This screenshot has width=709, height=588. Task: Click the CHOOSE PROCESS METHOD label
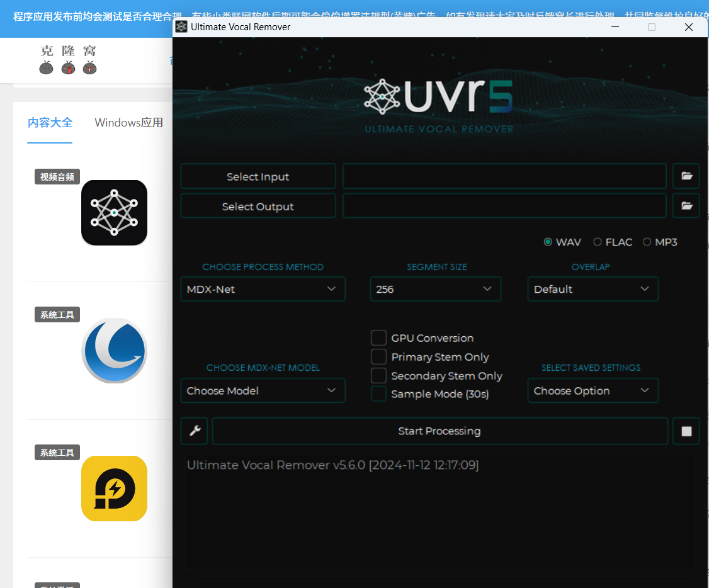tap(263, 267)
